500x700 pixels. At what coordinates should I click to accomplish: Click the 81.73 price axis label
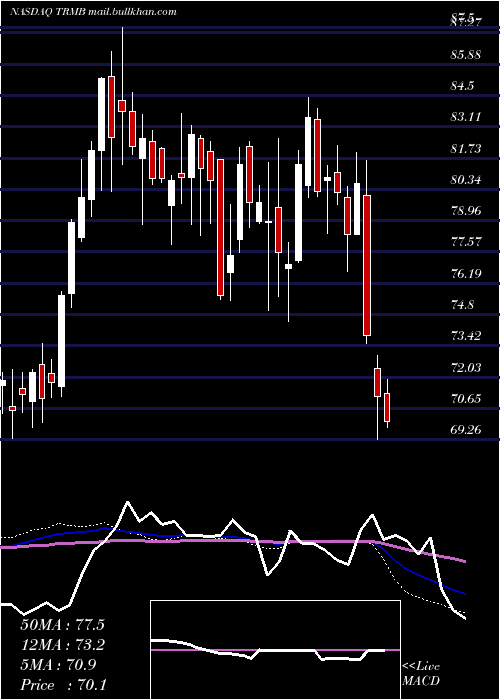click(466, 148)
